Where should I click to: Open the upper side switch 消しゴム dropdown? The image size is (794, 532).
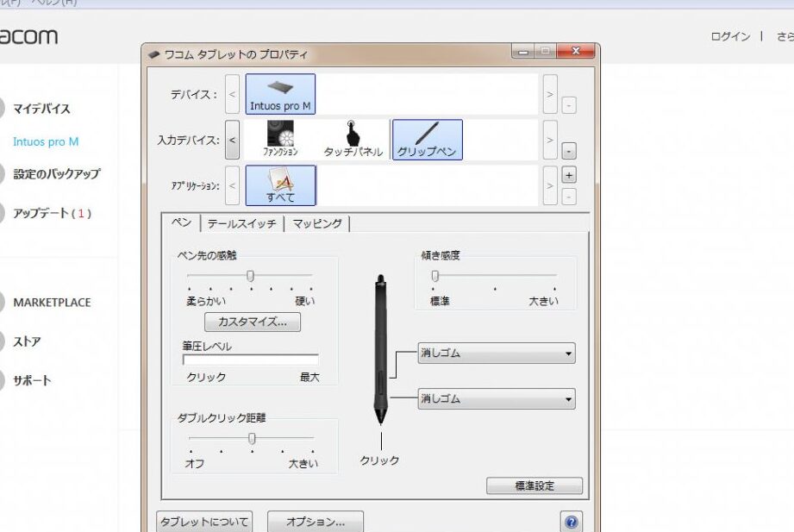(x=497, y=354)
